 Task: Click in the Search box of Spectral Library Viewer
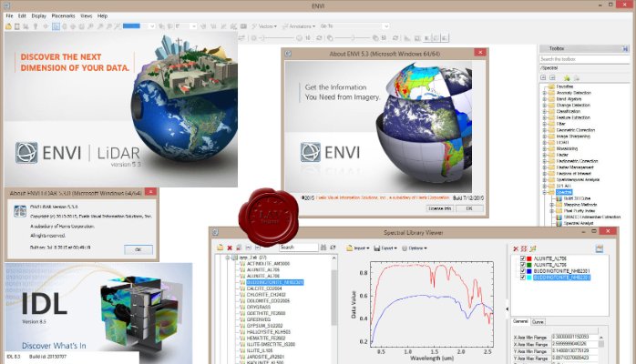point(299,247)
